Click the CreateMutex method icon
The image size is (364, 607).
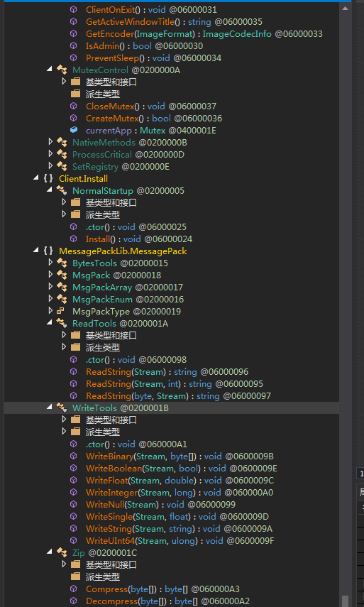click(74, 118)
